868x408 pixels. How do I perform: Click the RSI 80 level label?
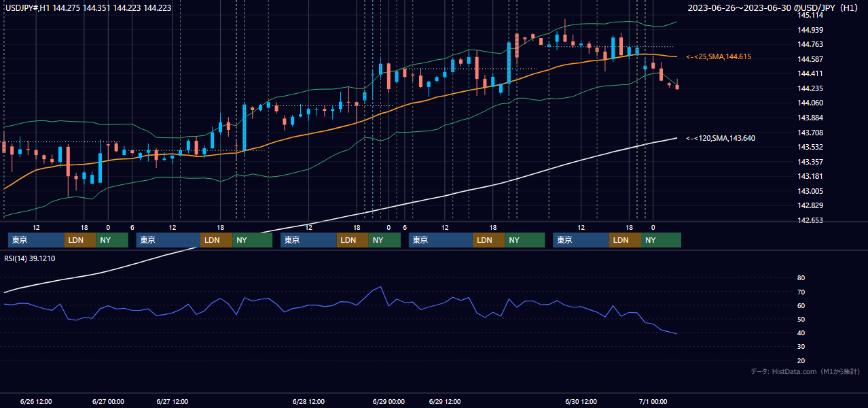pyautogui.click(x=801, y=278)
